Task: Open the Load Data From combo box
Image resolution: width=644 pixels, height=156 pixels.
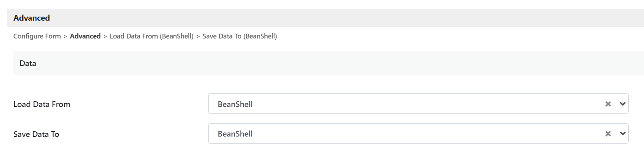Action: pos(418,104)
